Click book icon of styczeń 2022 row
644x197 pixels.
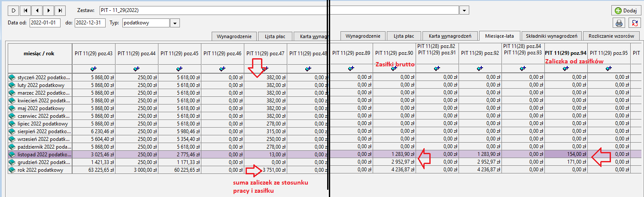pos(12,77)
